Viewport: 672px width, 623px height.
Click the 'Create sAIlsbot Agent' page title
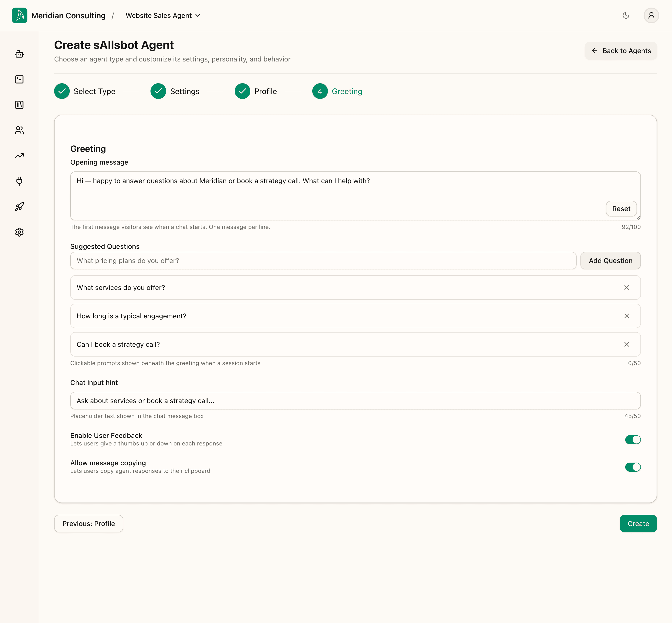point(114,45)
